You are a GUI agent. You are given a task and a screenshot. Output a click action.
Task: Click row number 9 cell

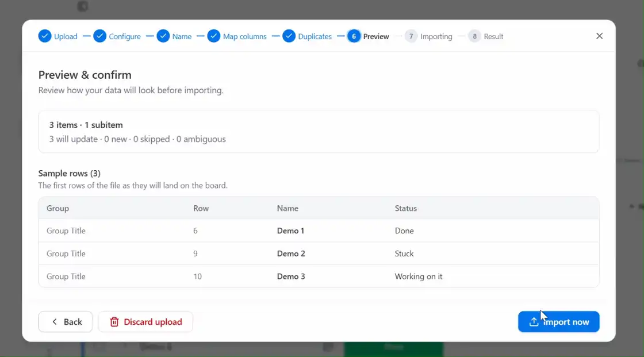click(195, 254)
